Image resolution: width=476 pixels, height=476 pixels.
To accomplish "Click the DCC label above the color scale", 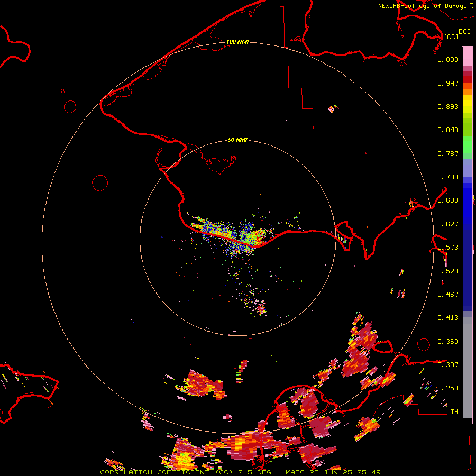I will coord(465,32).
